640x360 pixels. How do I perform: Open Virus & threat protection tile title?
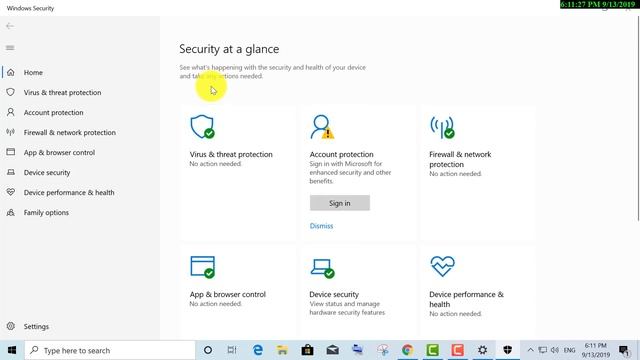231,154
